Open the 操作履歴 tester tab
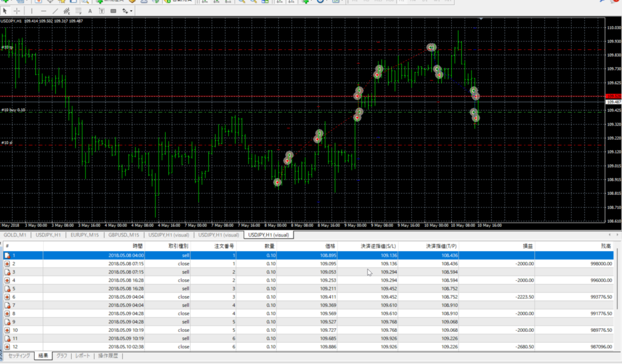 (108, 356)
